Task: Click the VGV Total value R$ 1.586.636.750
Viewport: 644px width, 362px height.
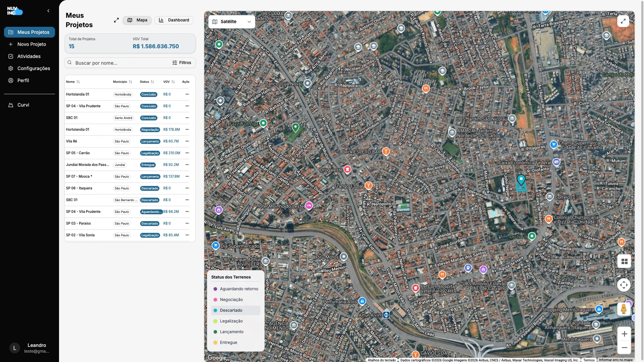Action: (156, 46)
